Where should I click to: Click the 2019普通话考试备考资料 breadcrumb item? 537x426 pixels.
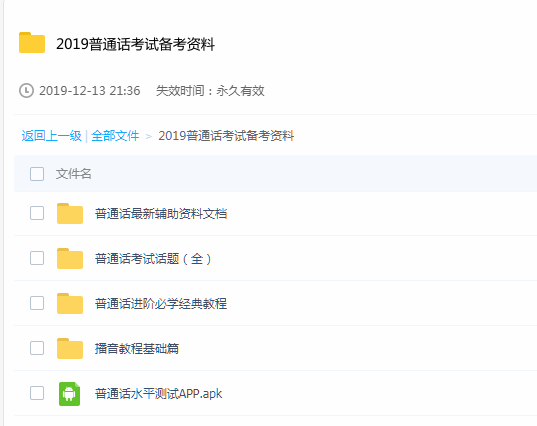(x=226, y=136)
